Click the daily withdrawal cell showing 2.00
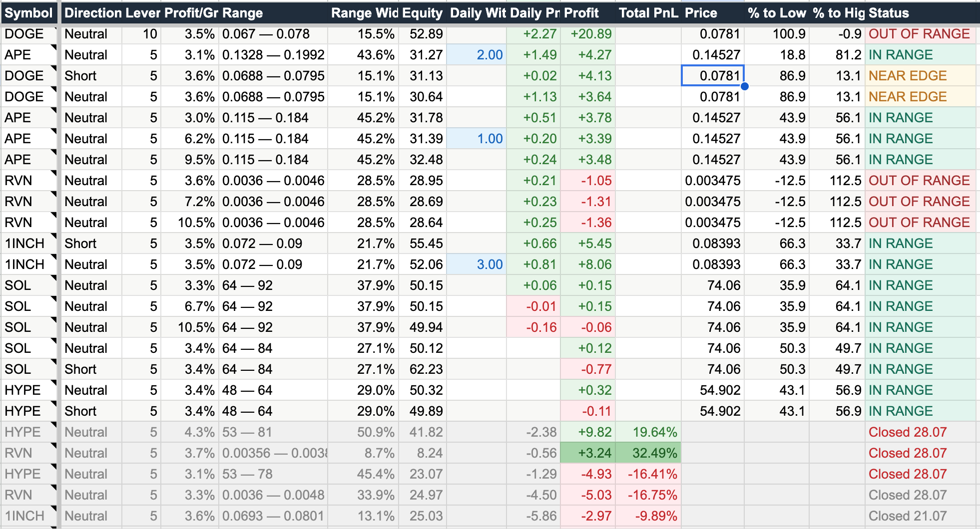Screen dimensions: 980x529 pyautogui.click(x=477, y=55)
